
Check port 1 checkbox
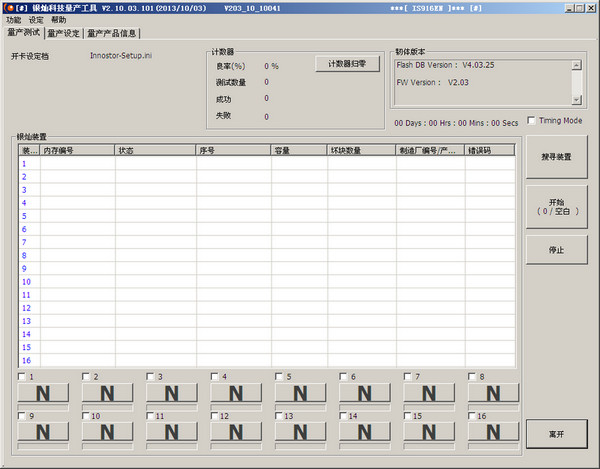pos(22,376)
